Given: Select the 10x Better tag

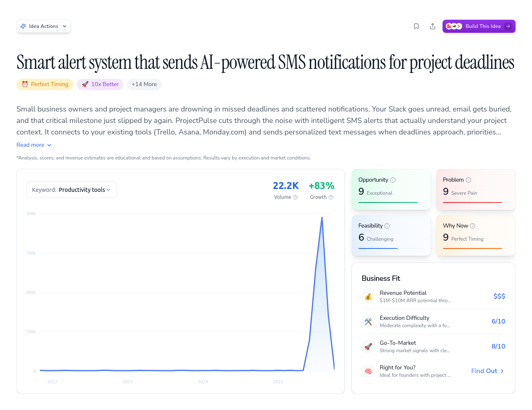Looking at the screenshot, I should click(x=100, y=84).
